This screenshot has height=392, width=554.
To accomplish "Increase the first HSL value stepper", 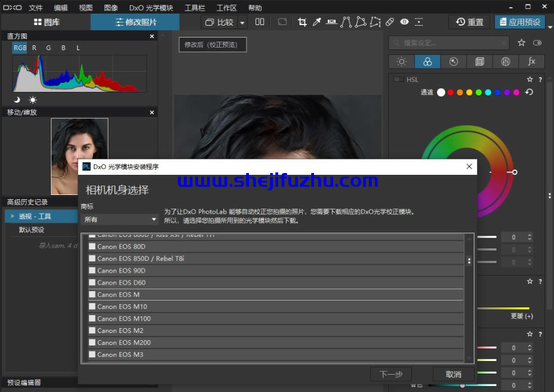I will point(530,235).
